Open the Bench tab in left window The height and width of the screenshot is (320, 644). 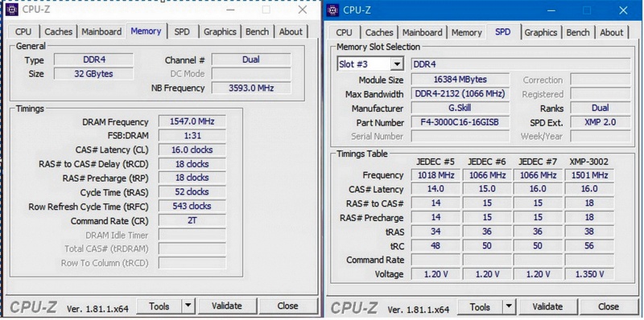pyautogui.click(x=257, y=31)
